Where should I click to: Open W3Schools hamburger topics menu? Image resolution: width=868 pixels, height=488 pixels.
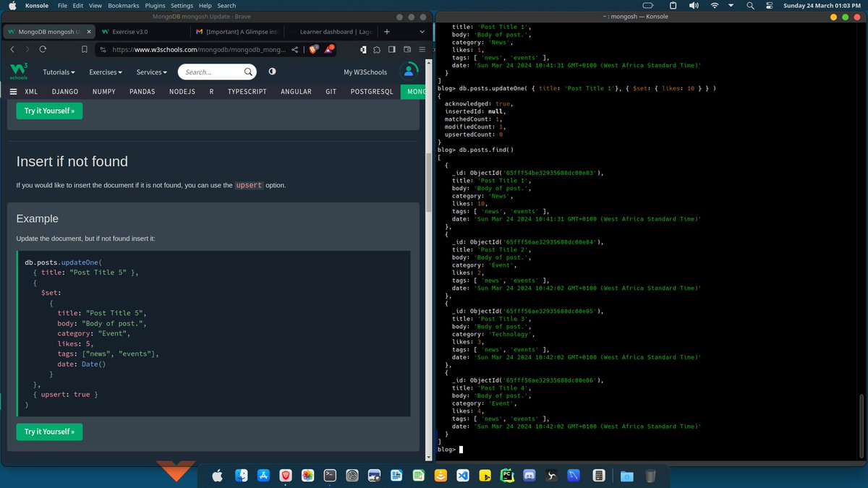13,92
